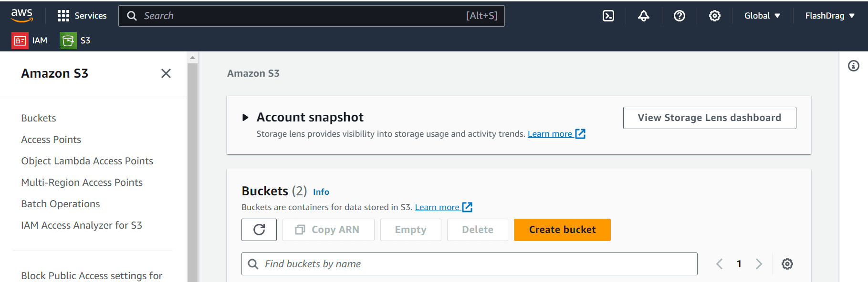
Task: Expand the Account snapshot section
Action: point(245,117)
